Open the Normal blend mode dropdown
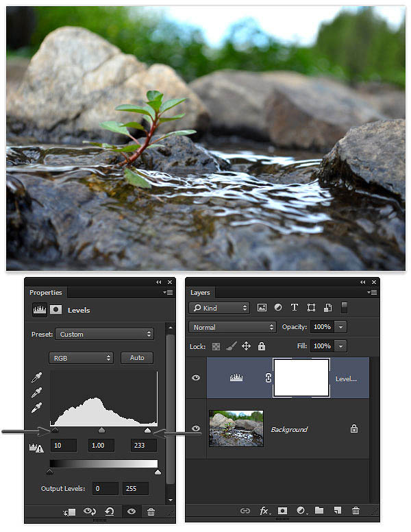The width and height of the screenshot is (411, 532). pyautogui.click(x=232, y=327)
